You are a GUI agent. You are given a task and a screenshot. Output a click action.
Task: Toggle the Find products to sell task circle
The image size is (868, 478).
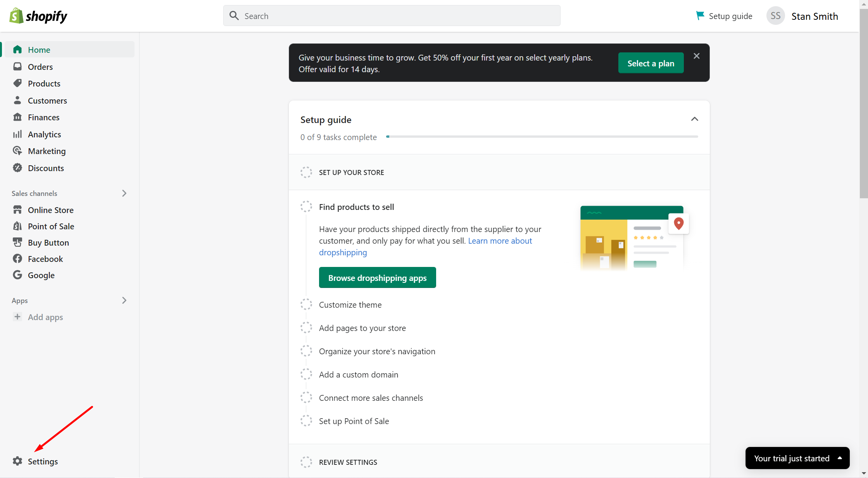[306, 207]
